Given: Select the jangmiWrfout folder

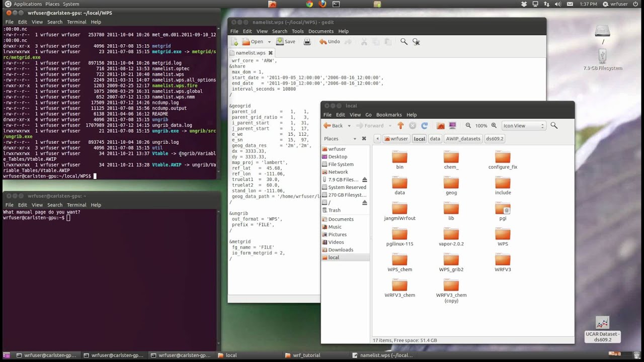Looking at the screenshot, I should [399, 211].
